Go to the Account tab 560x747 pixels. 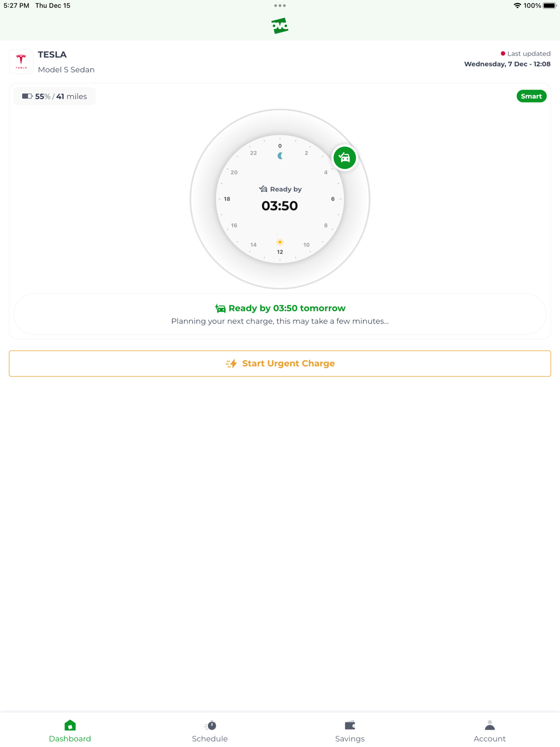click(x=490, y=731)
